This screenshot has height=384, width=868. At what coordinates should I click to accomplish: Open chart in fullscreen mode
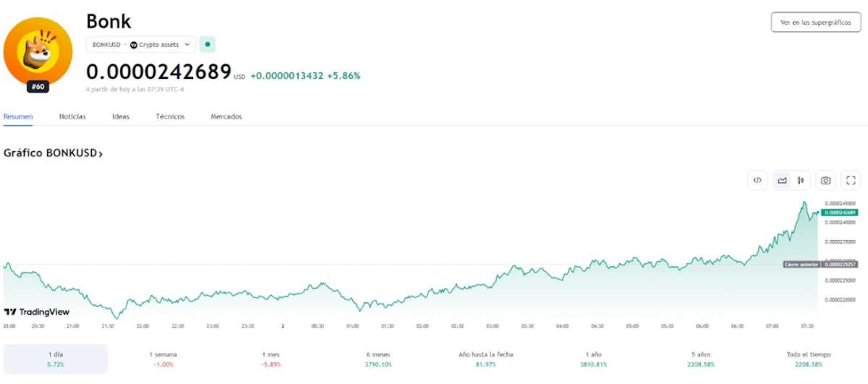(851, 181)
